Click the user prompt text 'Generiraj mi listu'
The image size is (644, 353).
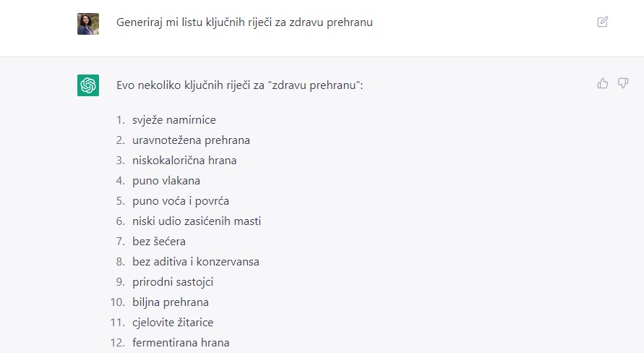[159, 22]
